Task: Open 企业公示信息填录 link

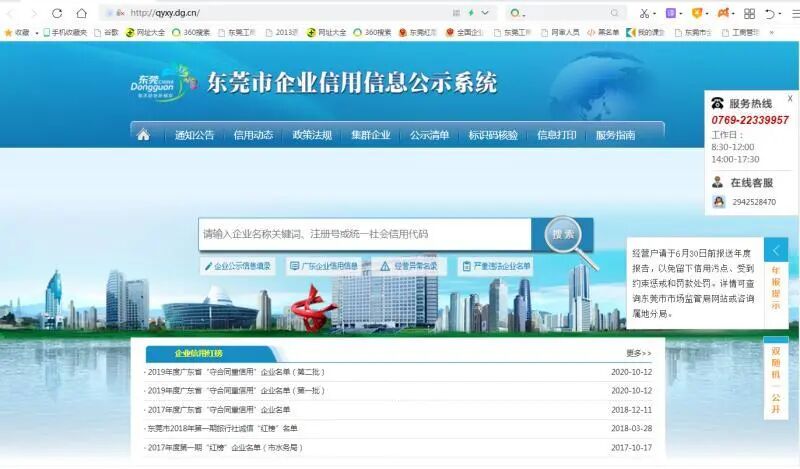Action: (x=238, y=266)
